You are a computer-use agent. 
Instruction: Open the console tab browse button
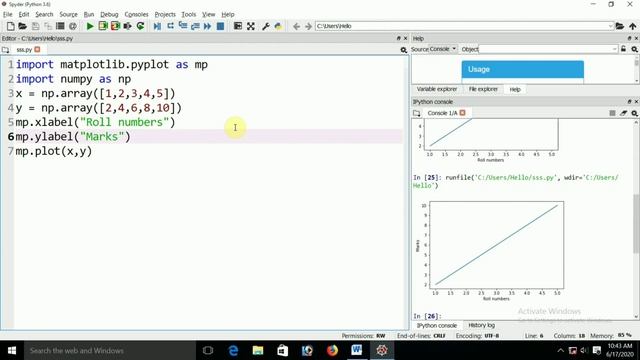(416, 113)
